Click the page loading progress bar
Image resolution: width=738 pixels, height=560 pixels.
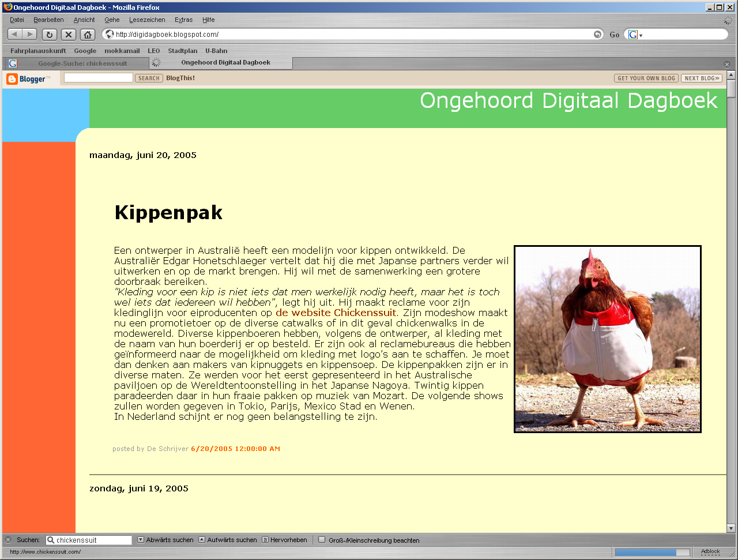click(652, 553)
